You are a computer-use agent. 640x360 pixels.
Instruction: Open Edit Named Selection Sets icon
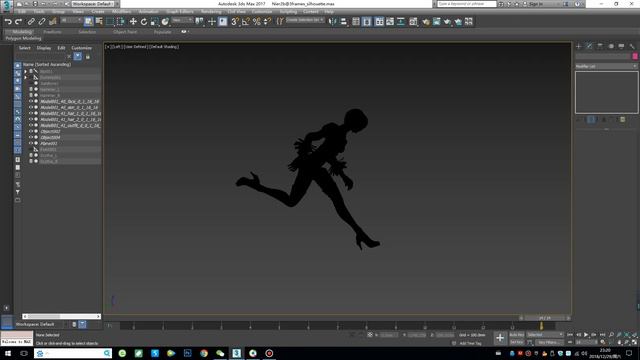[280, 22]
